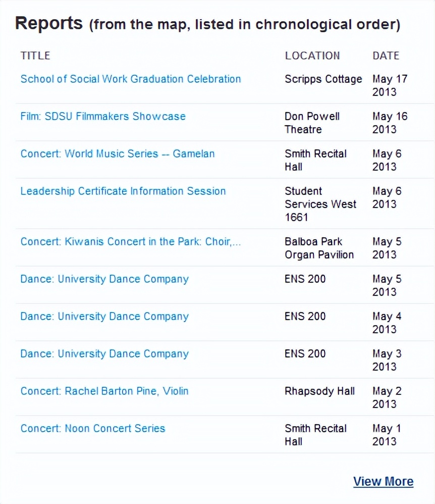This screenshot has height=504, width=435.
Task: Click the TITLE column header
Action: [x=35, y=56]
